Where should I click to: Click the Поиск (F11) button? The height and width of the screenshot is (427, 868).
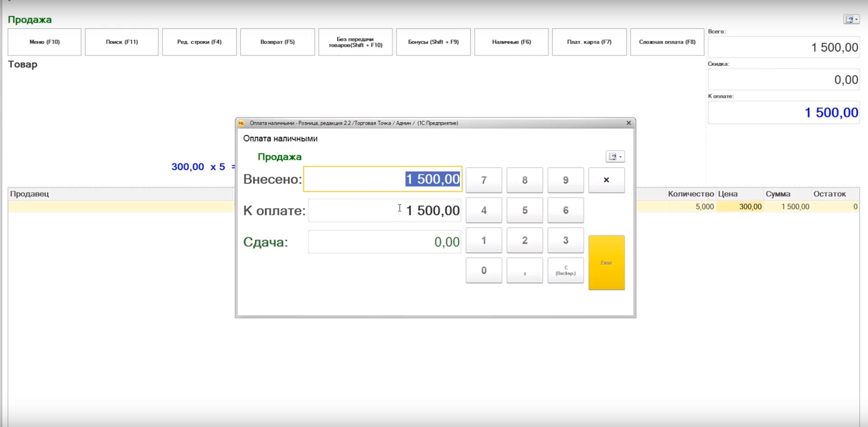click(122, 42)
